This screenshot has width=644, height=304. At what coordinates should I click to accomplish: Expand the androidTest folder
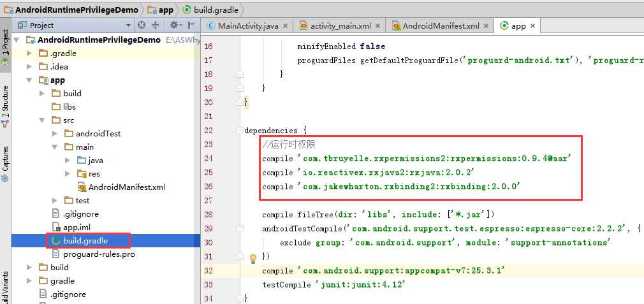pos(55,133)
